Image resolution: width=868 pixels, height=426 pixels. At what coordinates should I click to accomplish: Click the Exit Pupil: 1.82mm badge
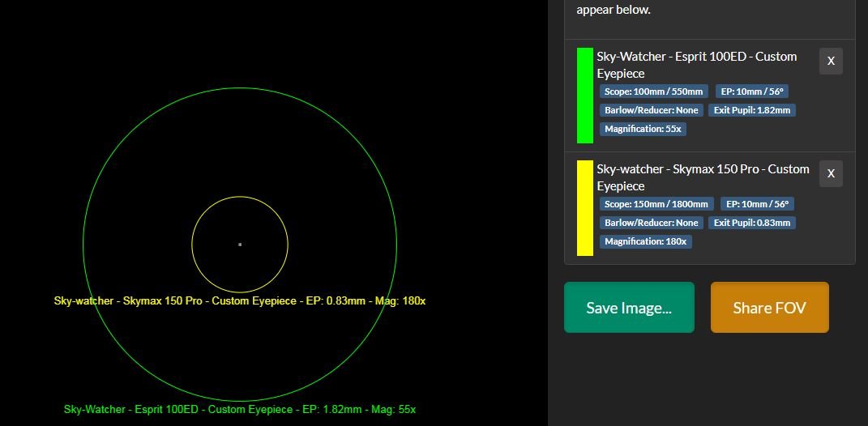point(752,110)
